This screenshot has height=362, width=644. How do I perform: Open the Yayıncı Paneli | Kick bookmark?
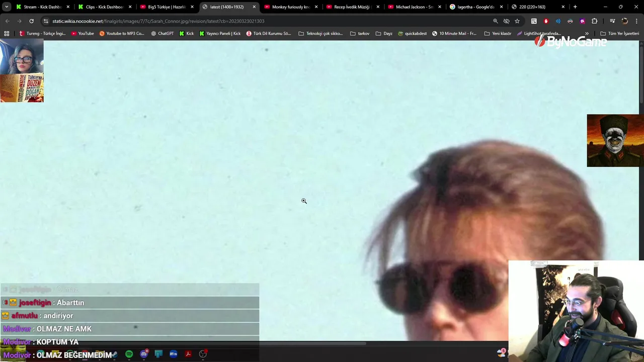pyautogui.click(x=220, y=33)
